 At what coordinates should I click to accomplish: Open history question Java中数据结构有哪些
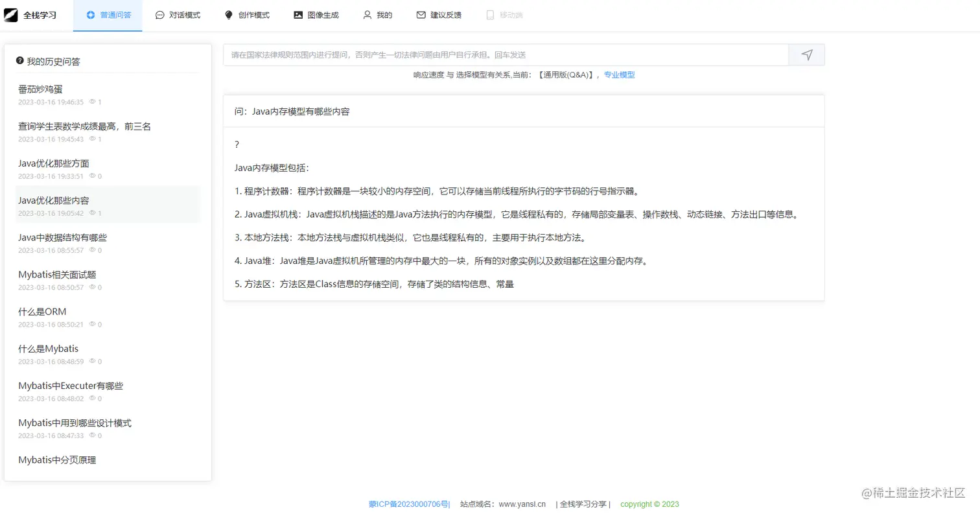click(x=62, y=237)
